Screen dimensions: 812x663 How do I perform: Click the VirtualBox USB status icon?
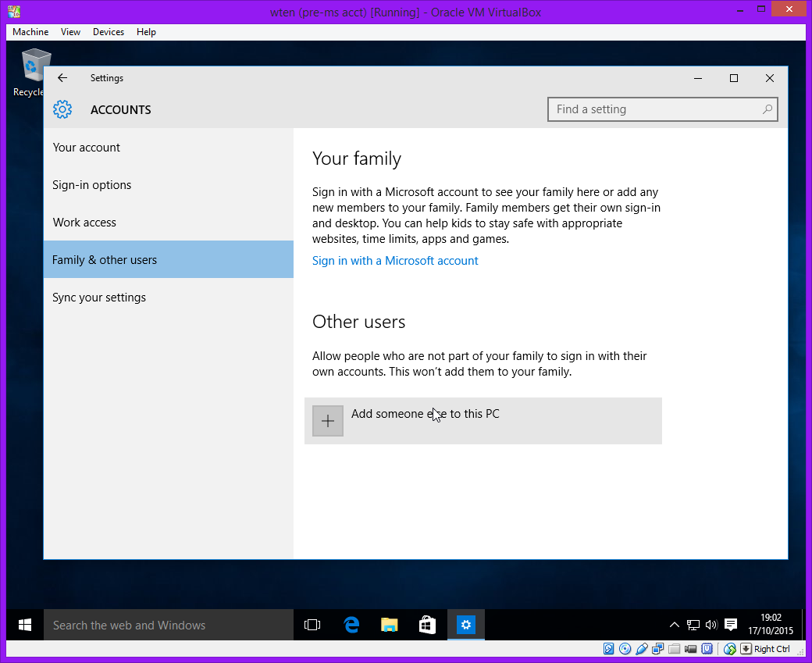tap(641, 649)
